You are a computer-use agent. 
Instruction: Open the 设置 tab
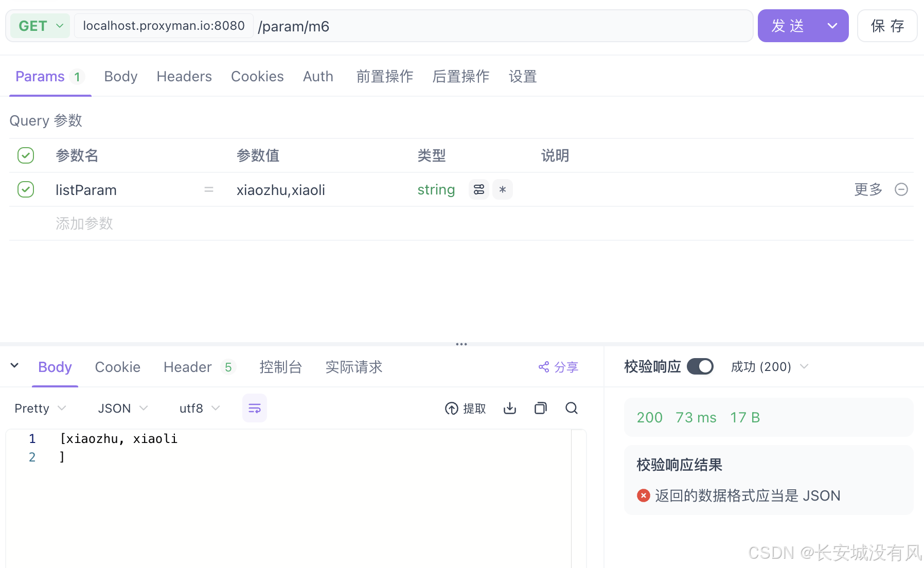(x=523, y=77)
